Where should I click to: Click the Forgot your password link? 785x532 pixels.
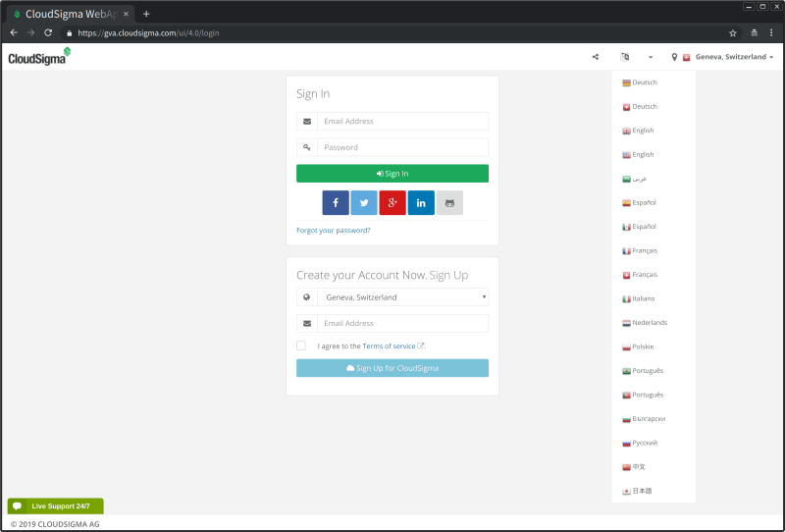[x=334, y=231]
